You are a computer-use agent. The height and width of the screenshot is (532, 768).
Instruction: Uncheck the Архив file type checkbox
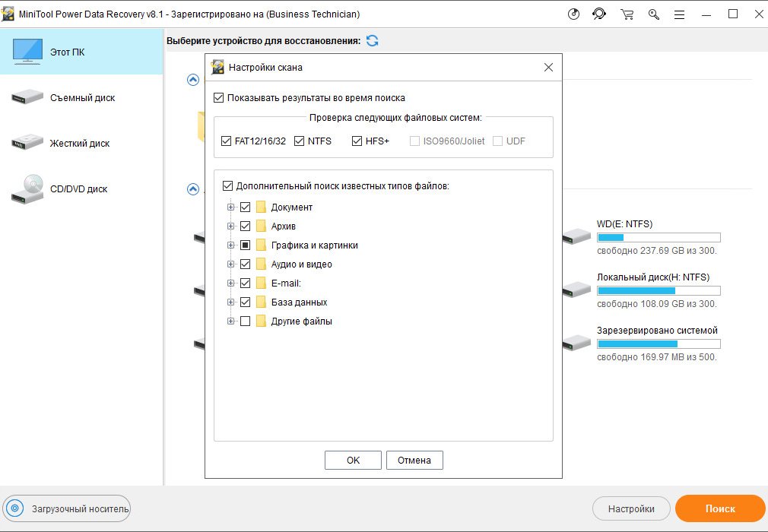click(246, 226)
